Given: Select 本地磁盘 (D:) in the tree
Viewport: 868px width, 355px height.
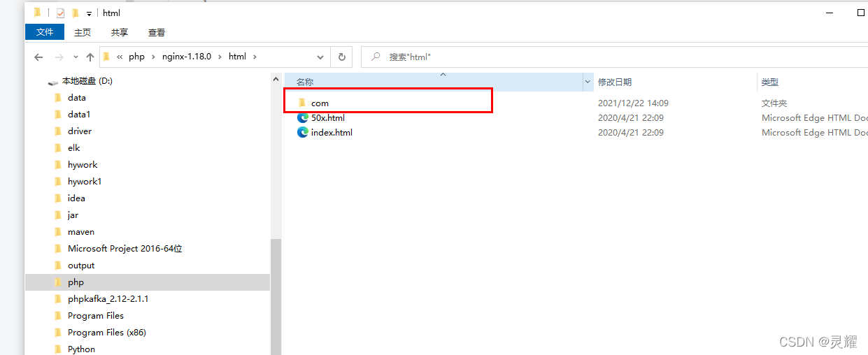Looking at the screenshot, I should (x=87, y=80).
